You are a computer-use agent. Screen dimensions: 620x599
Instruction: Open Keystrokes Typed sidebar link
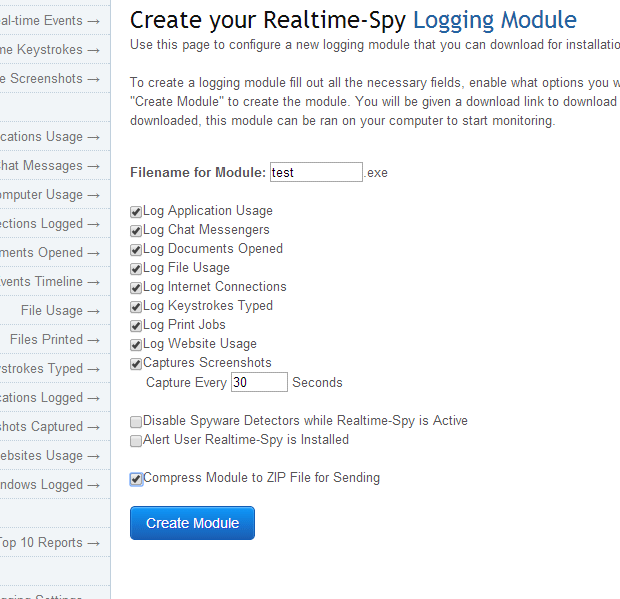pyautogui.click(x=50, y=368)
